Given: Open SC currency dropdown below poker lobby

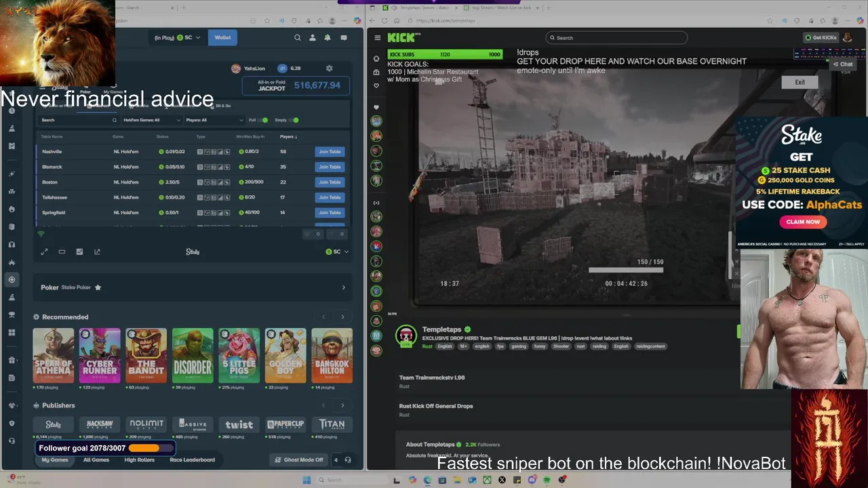Looking at the screenshot, I should 337,252.
